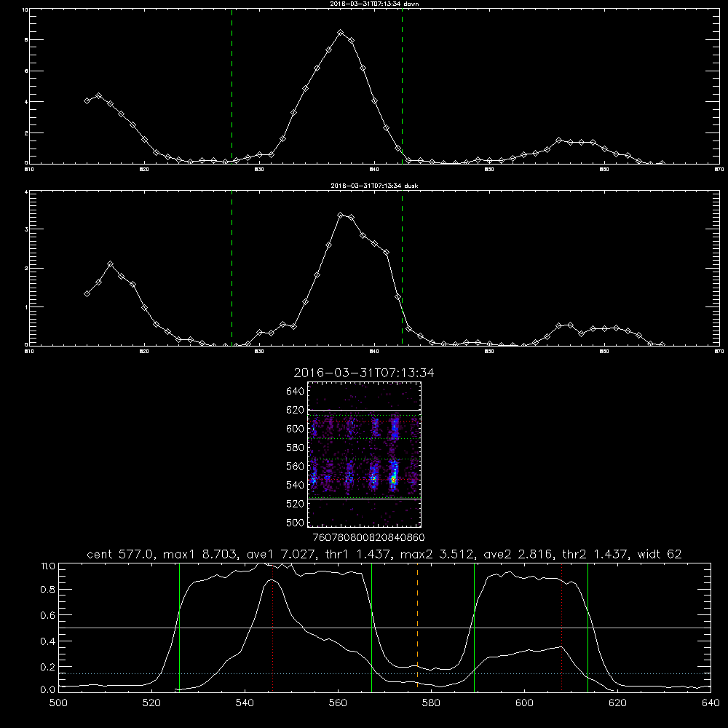
Task: Select the 'max1 8.703' value
Action: (198, 554)
